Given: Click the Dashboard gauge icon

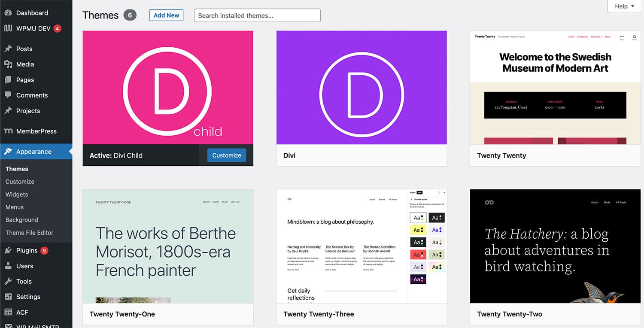Looking at the screenshot, I should pos(8,13).
